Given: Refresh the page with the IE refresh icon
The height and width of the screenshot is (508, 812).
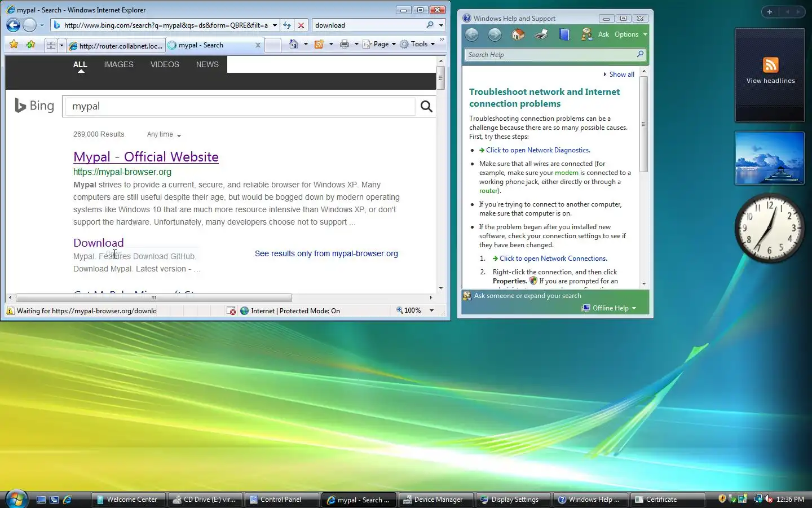Looking at the screenshot, I should tap(287, 25).
